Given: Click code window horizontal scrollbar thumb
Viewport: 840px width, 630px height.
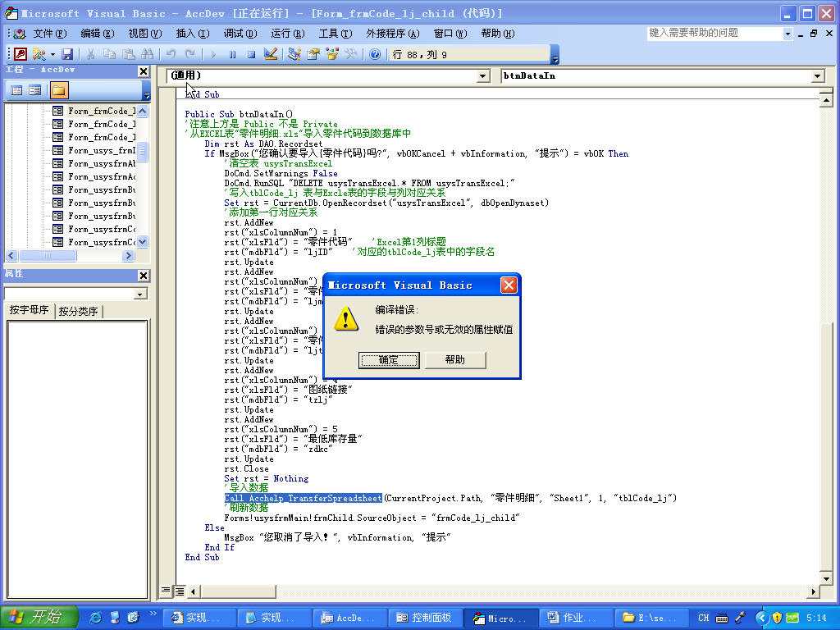Looking at the screenshot, I should pyautogui.click(x=238, y=591).
